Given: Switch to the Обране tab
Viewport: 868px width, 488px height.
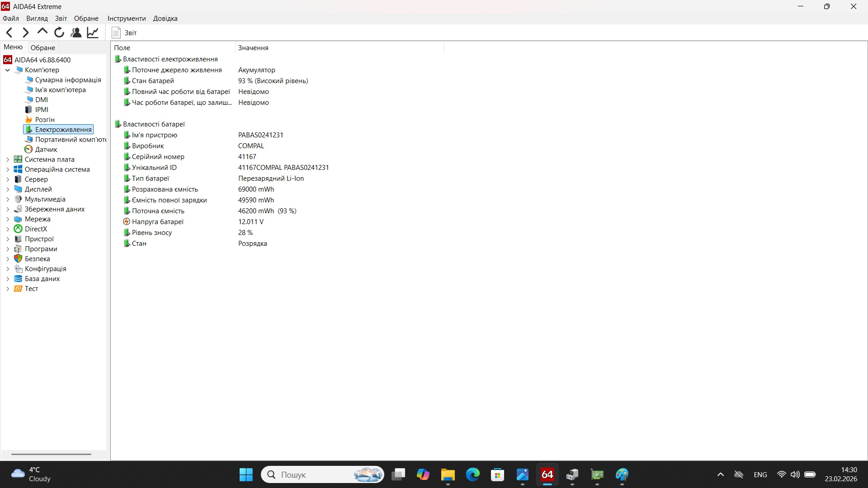Looking at the screenshot, I should click(x=42, y=47).
